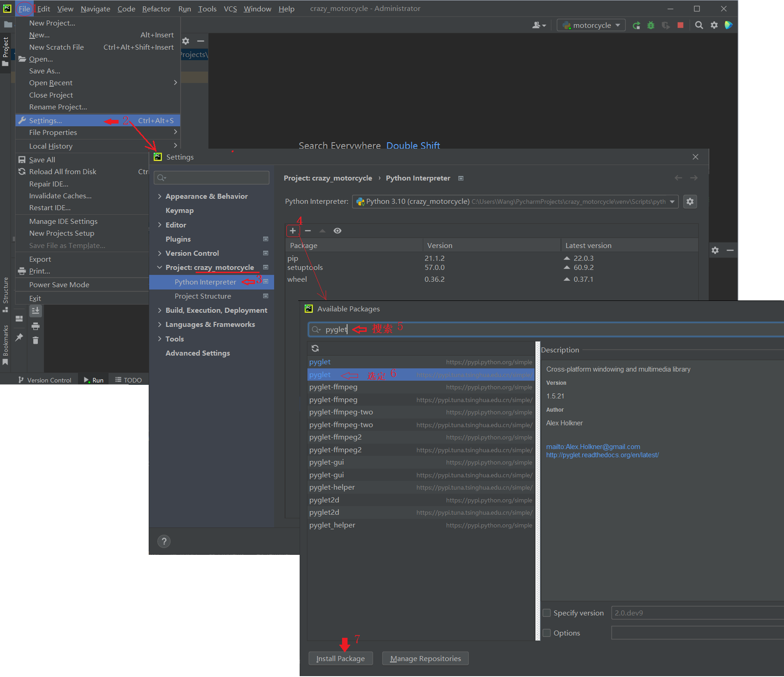Open the pyglet readthedocs link
Screen dimensions: 784x677
[602, 455]
